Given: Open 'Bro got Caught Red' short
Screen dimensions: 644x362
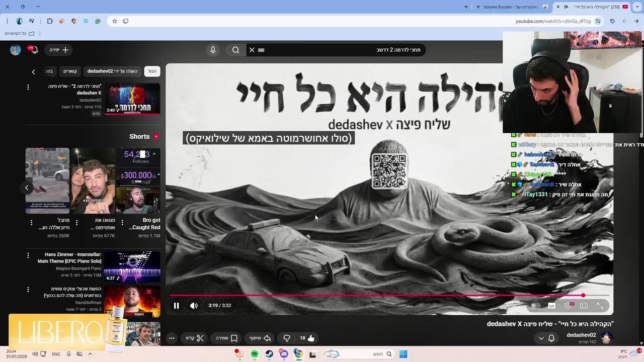Looking at the screenshot, I should (x=138, y=180).
